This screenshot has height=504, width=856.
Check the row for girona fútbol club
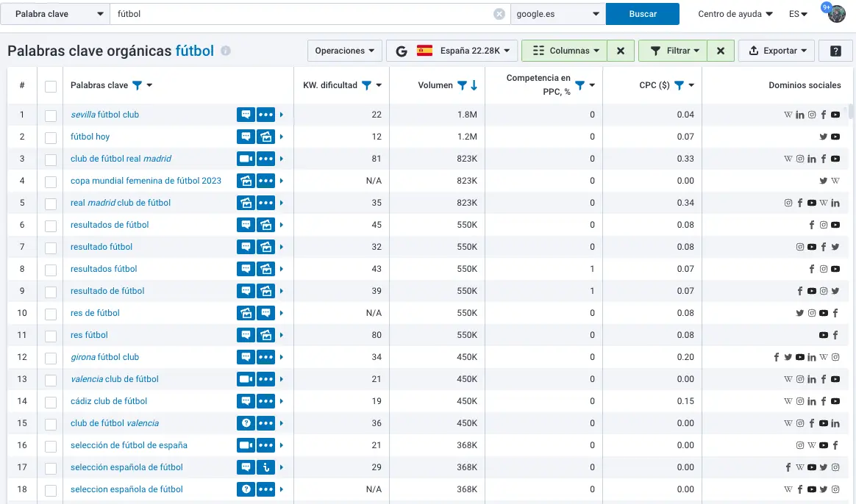coord(51,358)
